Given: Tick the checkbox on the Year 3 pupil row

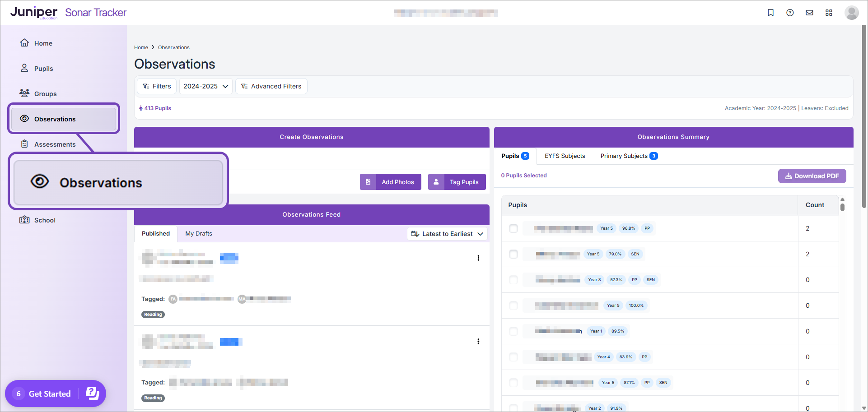Looking at the screenshot, I should [x=513, y=280].
